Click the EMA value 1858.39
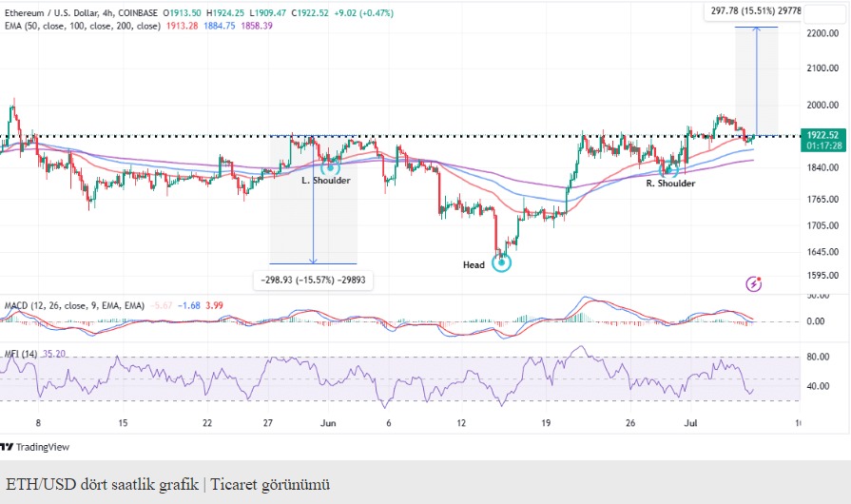The image size is (851, 504). 257,26
